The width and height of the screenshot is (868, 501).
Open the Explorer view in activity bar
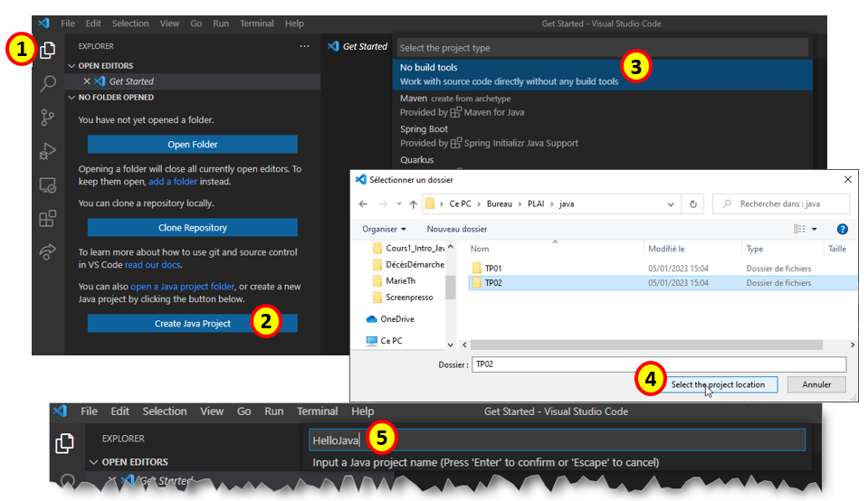click(48, 51)
